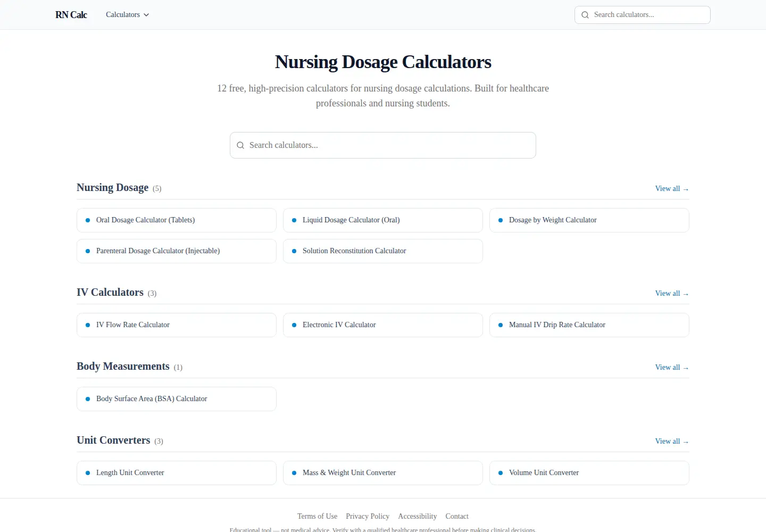Go to the Accessibility page
This screenshot has width=766, height=532.
pyautogui.click(x=418, y=517)
